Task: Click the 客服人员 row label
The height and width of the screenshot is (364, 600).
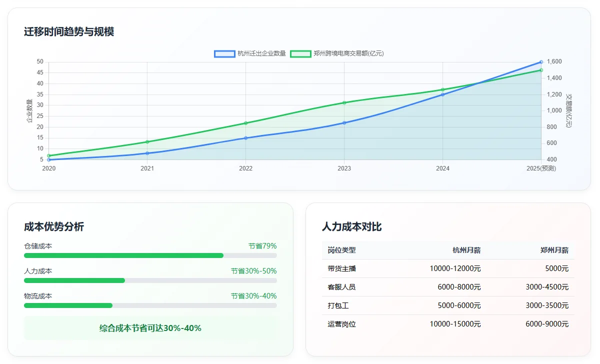Action: coord(342,287)
